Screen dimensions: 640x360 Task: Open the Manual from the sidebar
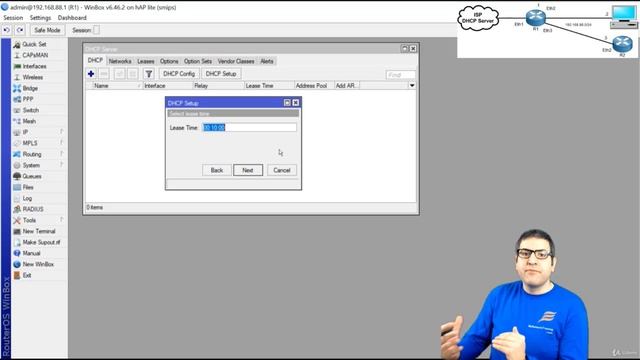coord(31,253)
